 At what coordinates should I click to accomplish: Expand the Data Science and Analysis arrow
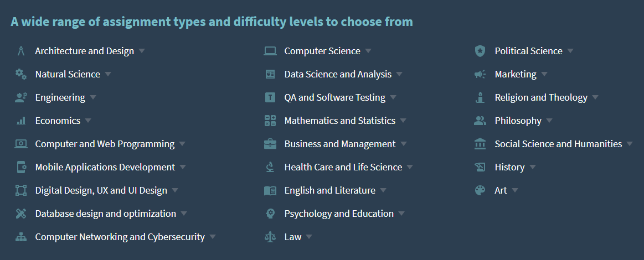tap(399, 74)
